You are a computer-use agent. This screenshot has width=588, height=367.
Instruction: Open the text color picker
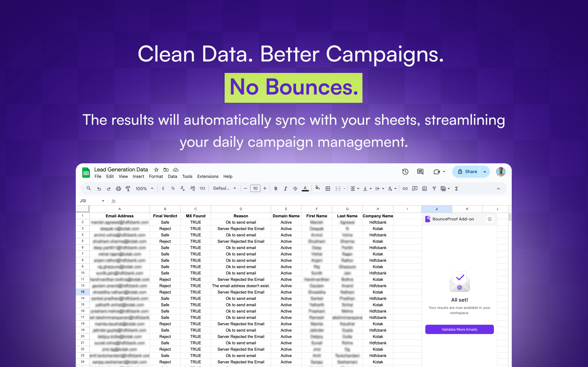[x=305, y=189]
